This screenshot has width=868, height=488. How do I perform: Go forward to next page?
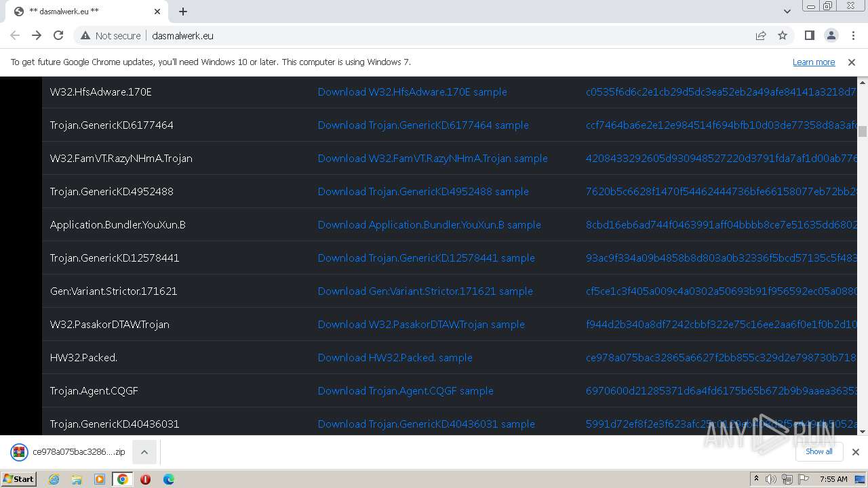37,35
